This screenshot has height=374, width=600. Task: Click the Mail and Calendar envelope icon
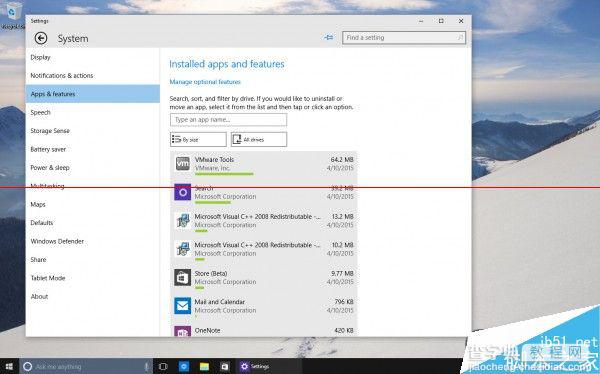click(183, 306)
